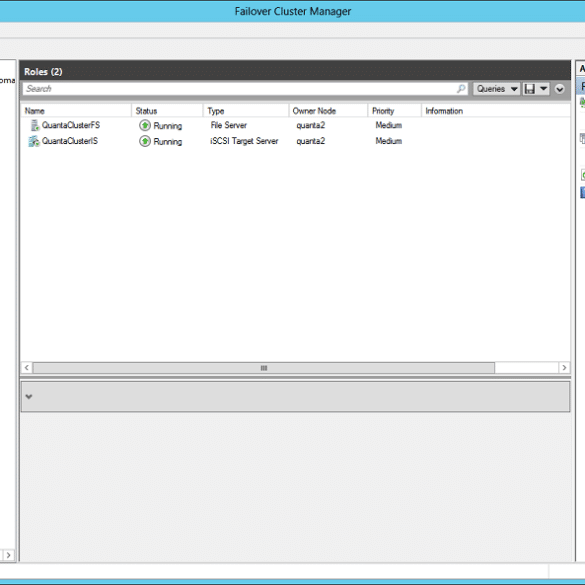Expand the details pane chevron below the roles list
This screenshot has width=585, height=585.
pyautogui.click(x=29, y=397)
